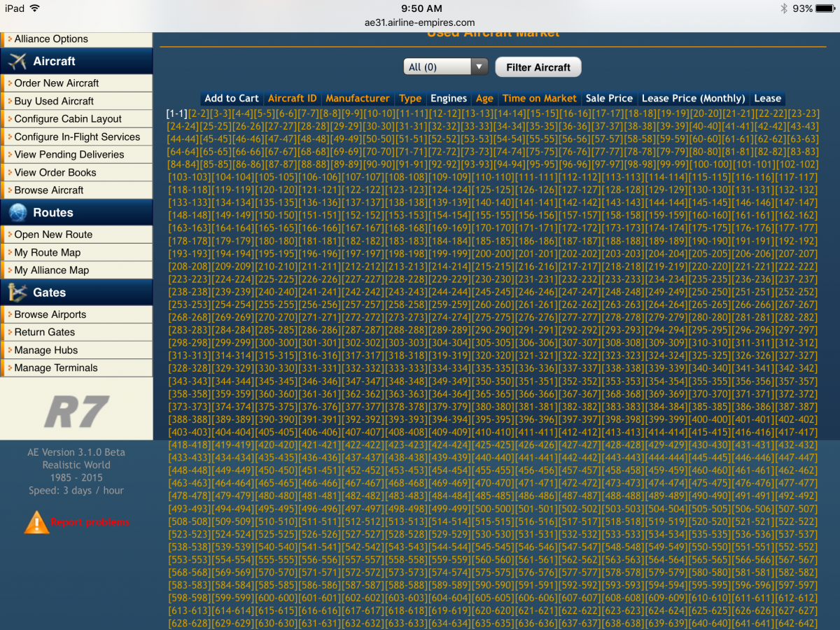Show My Alliance Map

pos(52,270)
